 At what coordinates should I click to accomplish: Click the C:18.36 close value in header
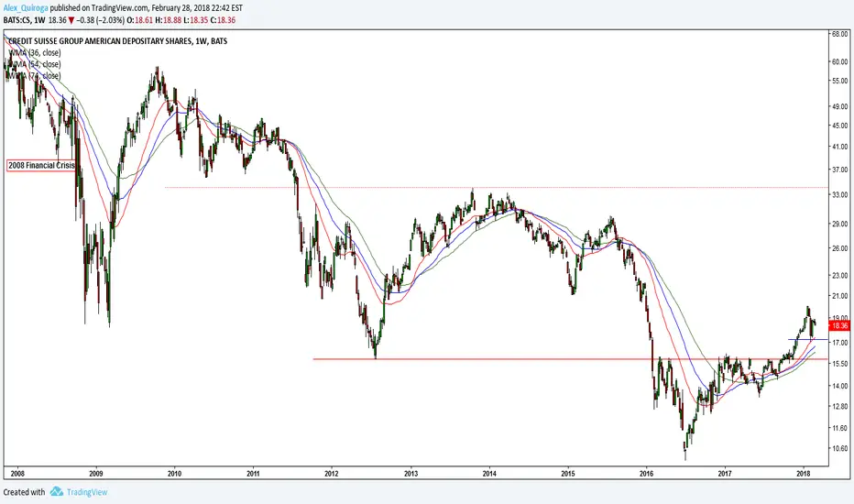click(223, 20)
